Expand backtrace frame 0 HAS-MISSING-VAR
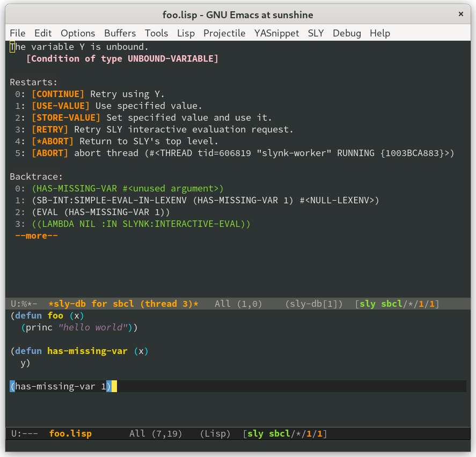 click(127, 189)
